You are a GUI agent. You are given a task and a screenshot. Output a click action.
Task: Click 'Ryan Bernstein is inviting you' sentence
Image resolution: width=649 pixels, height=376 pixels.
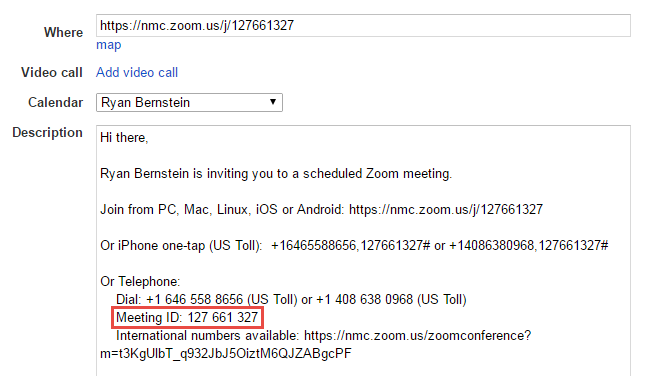(x=276, y=174)
